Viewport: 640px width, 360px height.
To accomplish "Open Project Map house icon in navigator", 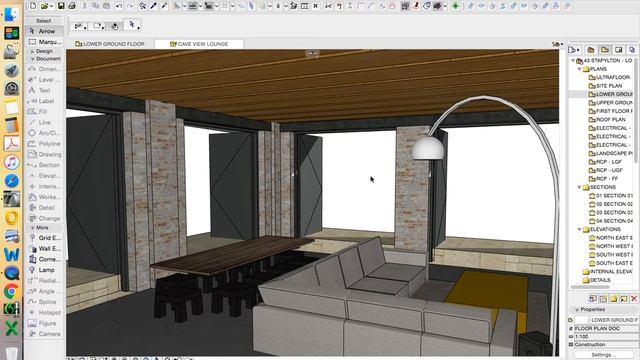I will (x=591, y=50).
